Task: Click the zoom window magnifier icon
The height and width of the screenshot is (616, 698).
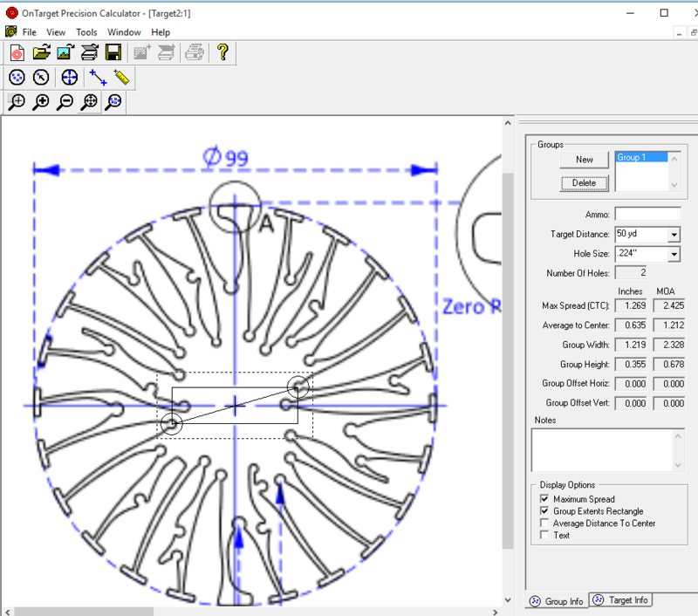Action: pos(17,102)
